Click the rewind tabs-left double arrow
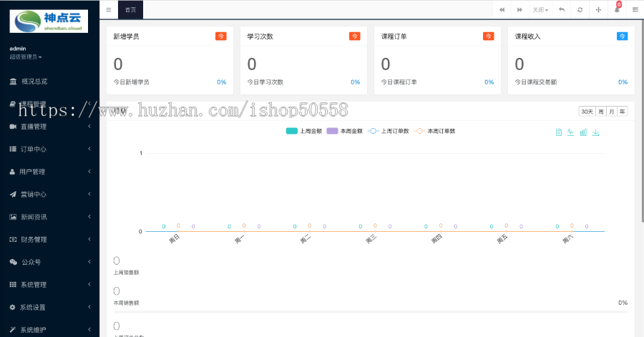The image size is (644, 337). pyautogui.click(x=502, y=10)
